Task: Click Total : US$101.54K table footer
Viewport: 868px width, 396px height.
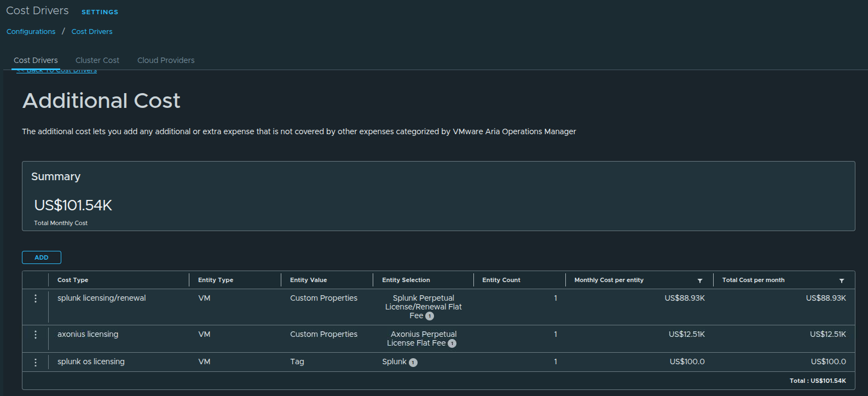Action: [x=818, y=381]
